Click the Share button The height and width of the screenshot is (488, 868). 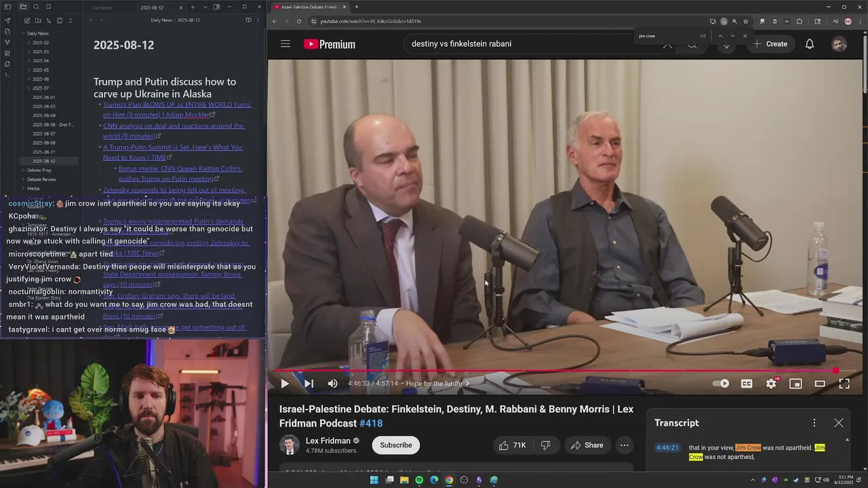click(587, 445)
